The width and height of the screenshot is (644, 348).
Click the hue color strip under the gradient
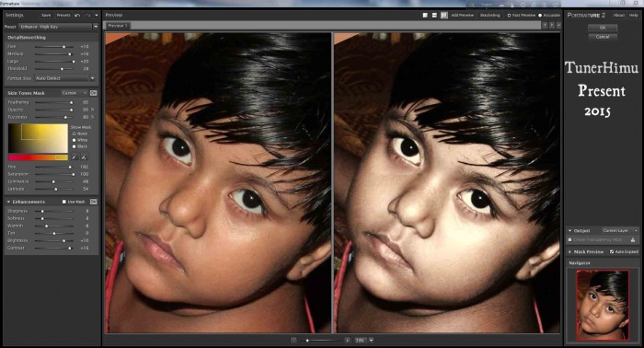click(38, 157)
